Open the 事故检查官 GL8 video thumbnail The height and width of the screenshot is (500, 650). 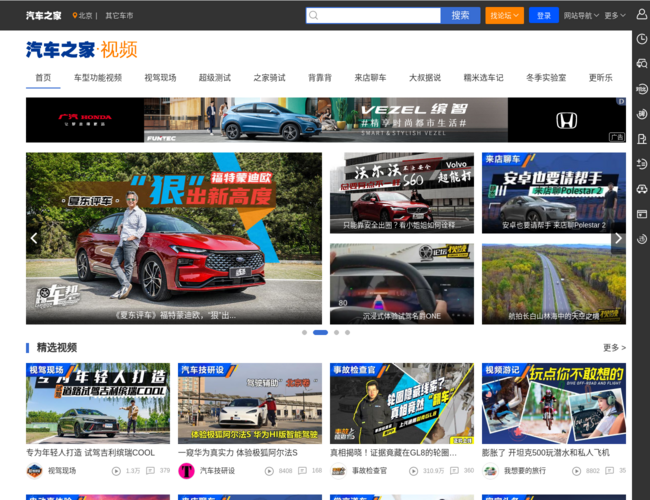tap(402, 403)
